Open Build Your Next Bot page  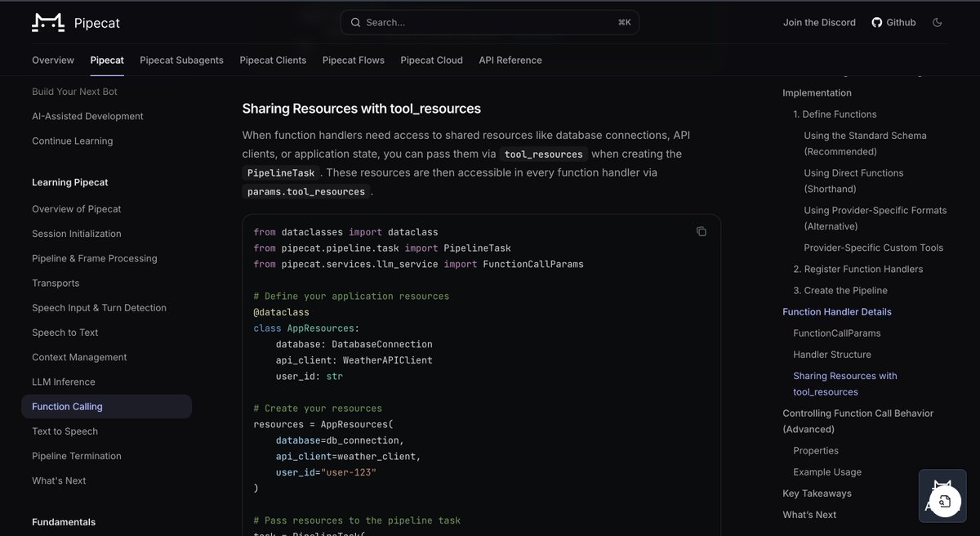click(74, 92)
